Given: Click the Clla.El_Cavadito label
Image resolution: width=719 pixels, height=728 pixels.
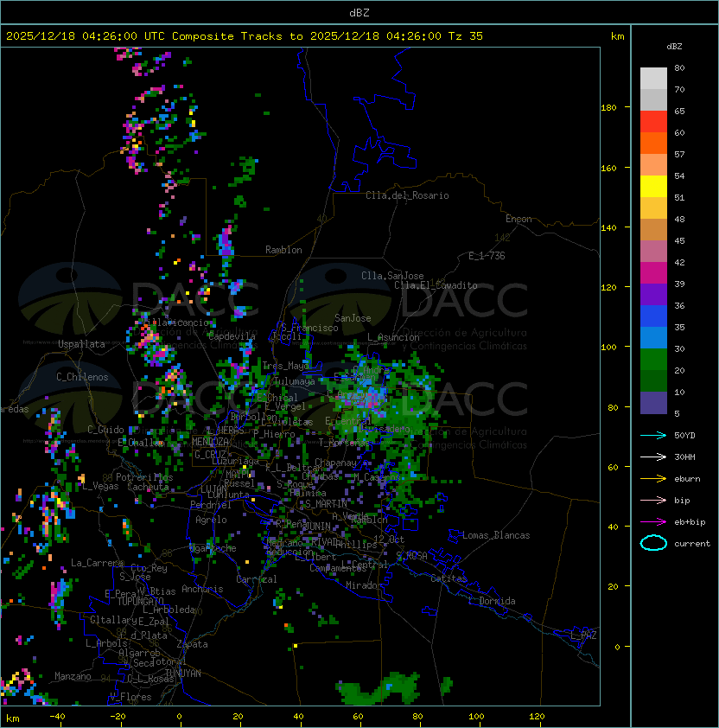Looking at the screenshot, I should pos(436,285).
